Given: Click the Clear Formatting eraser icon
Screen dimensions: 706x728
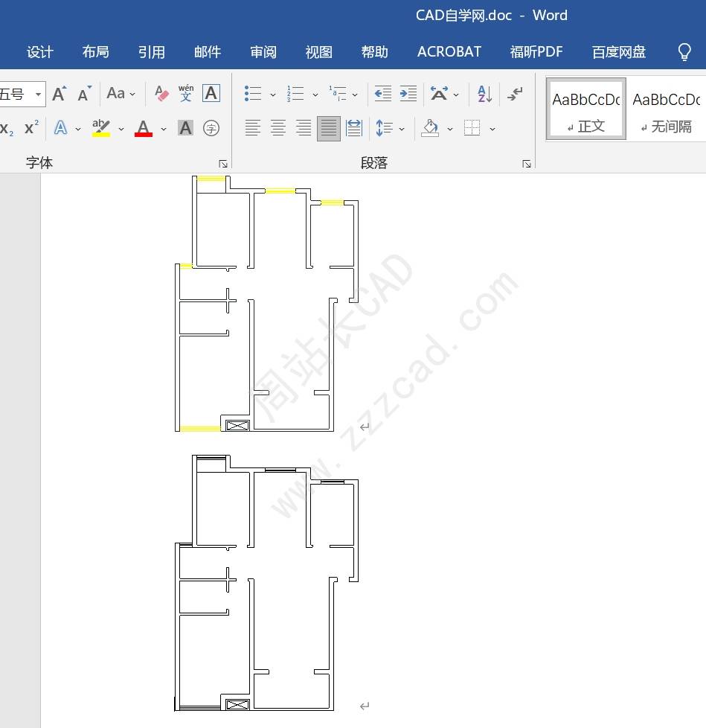Looking at the screenshot, I should (161, 94).
